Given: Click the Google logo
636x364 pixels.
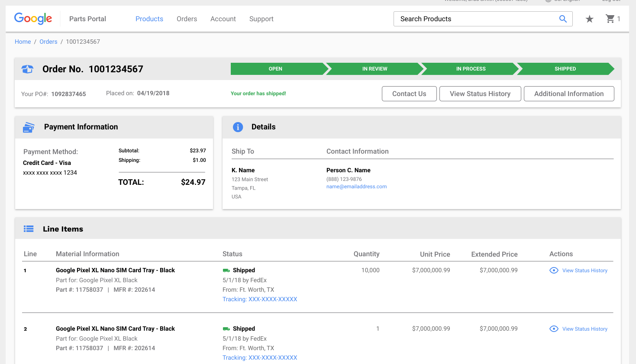Looking at the screenshot, I should (x=33, y=18).
